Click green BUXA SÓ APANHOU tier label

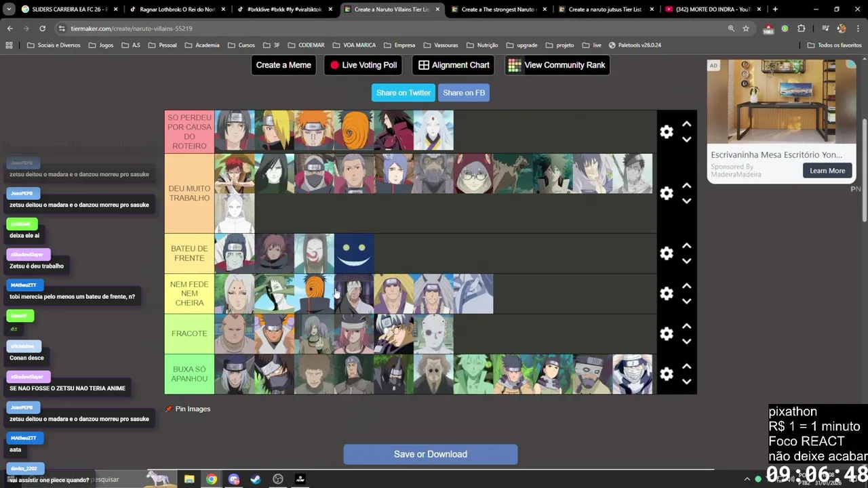[x=189, y=373]
